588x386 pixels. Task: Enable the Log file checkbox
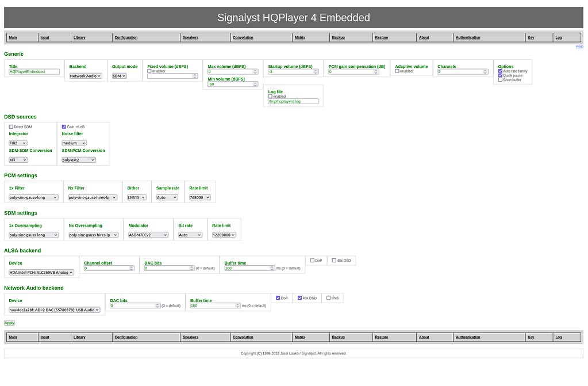point(270,97)
